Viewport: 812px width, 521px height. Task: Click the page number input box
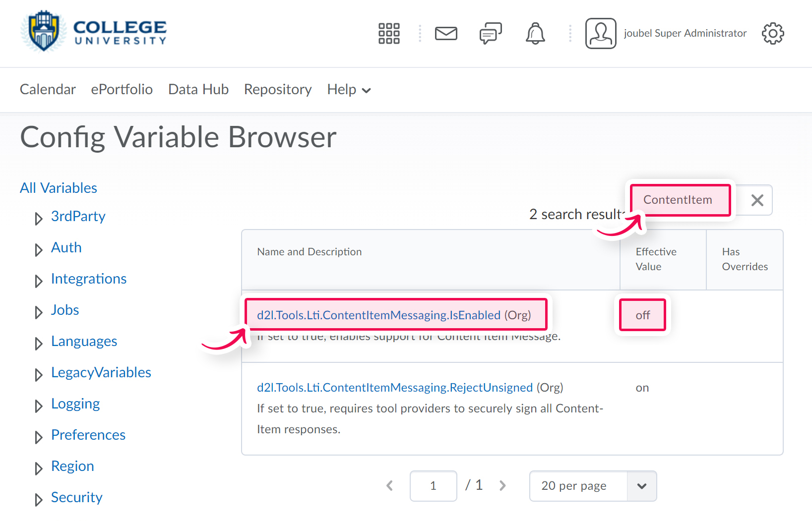tap(433, 486)
